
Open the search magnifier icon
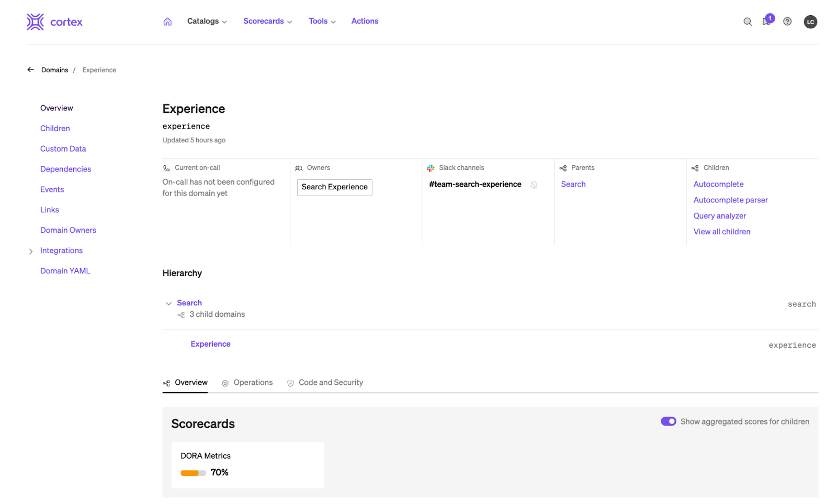coord(748,21)
